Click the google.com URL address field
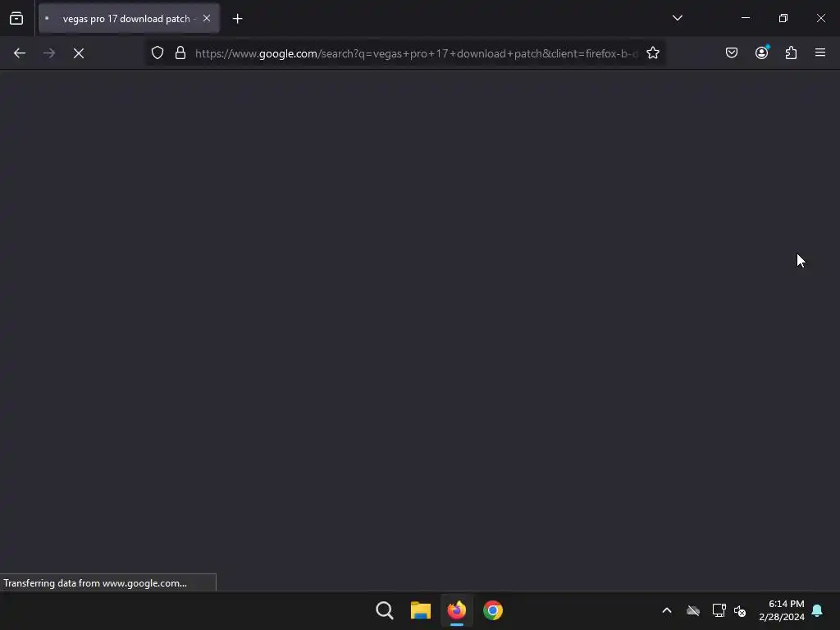Screen dimensions: 840x630 pyautogui.click(x=416, y=53)
